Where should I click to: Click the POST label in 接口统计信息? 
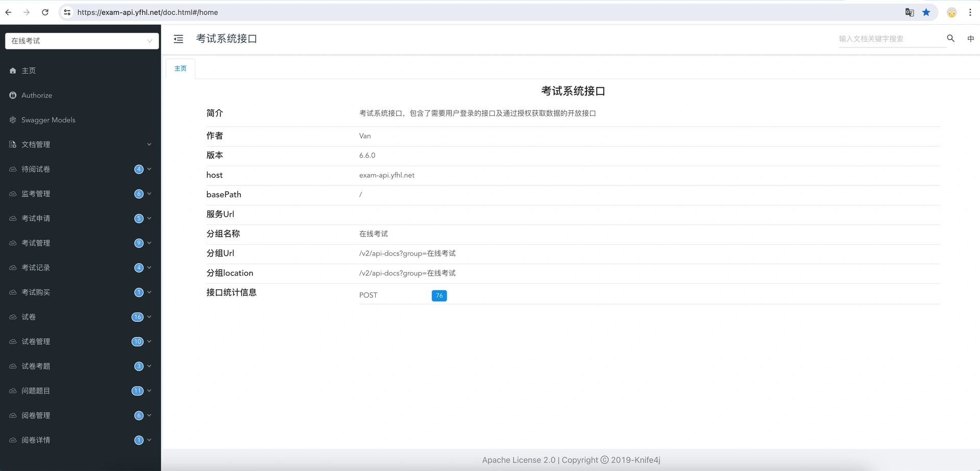tap(368, 295)
